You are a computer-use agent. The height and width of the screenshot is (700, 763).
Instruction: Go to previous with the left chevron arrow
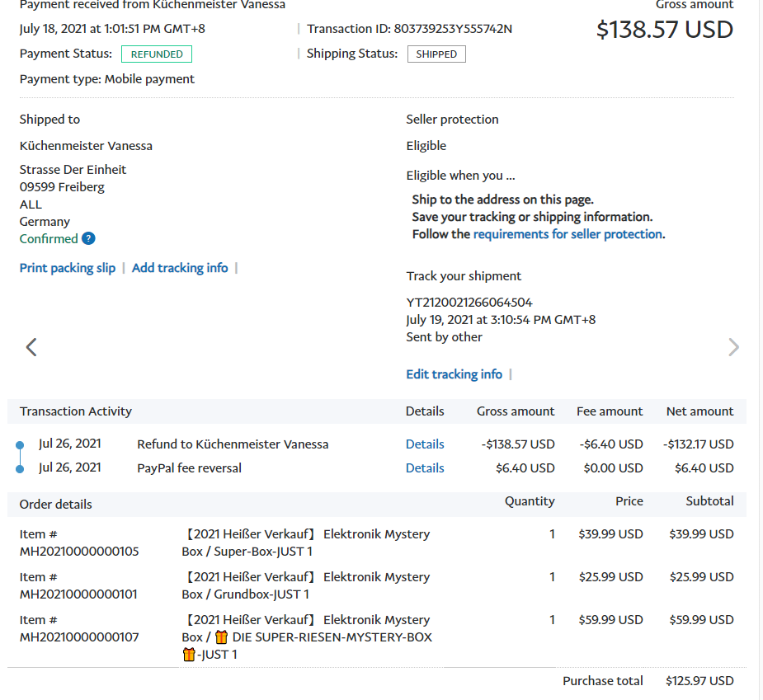tap(31, 347)
